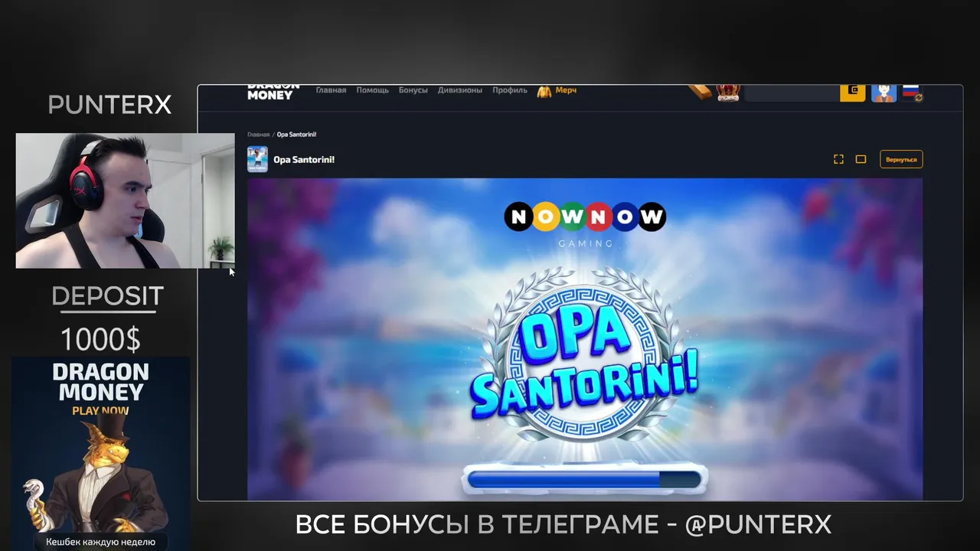Image resolution: width=980 pixels, height=551 pixels.
Task: Go to the Бонусы section
Action: click(x=413, y=90)
